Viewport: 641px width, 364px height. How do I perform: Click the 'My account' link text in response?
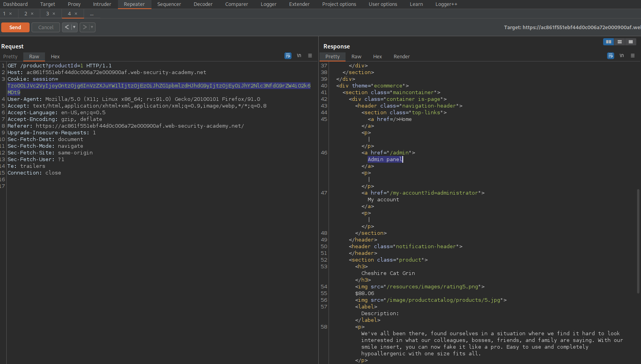[383, 200]
